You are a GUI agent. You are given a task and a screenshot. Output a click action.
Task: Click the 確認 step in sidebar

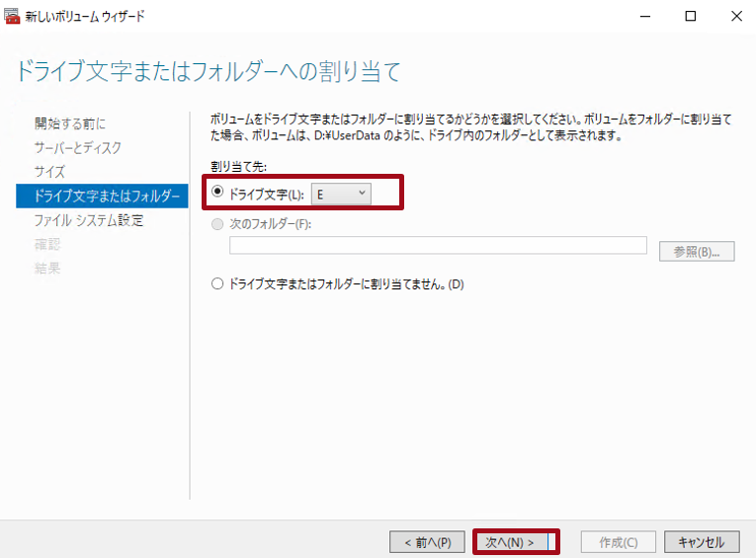pyautogui.click(x=47, y=244)
